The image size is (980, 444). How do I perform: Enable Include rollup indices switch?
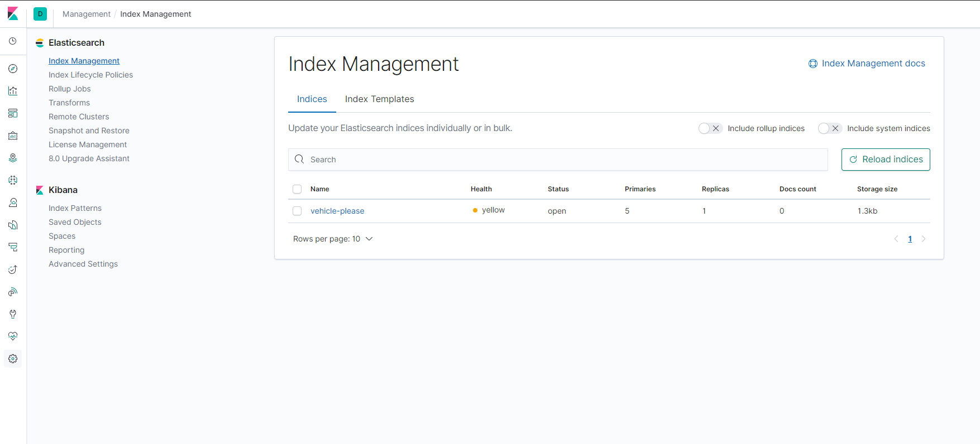click(x=710, y=128)
